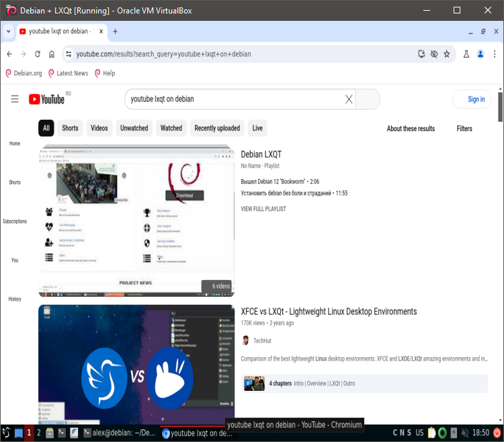Go forward in browser history

point(24,54)
